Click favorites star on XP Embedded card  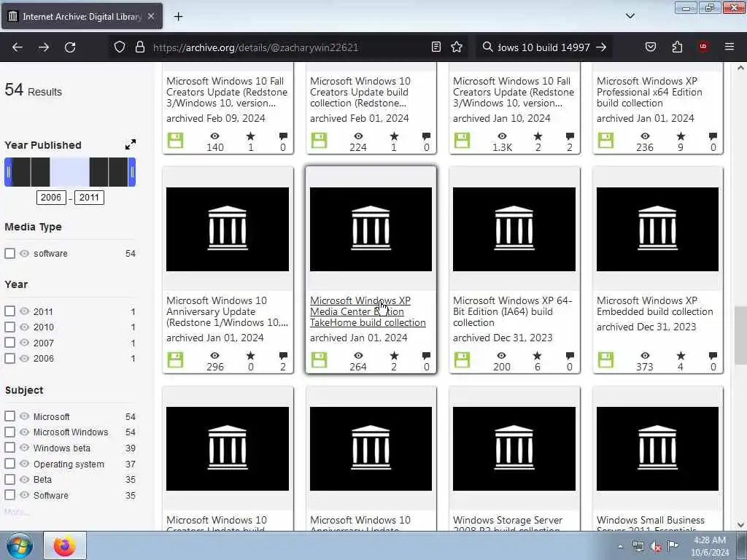pos(681,356)
